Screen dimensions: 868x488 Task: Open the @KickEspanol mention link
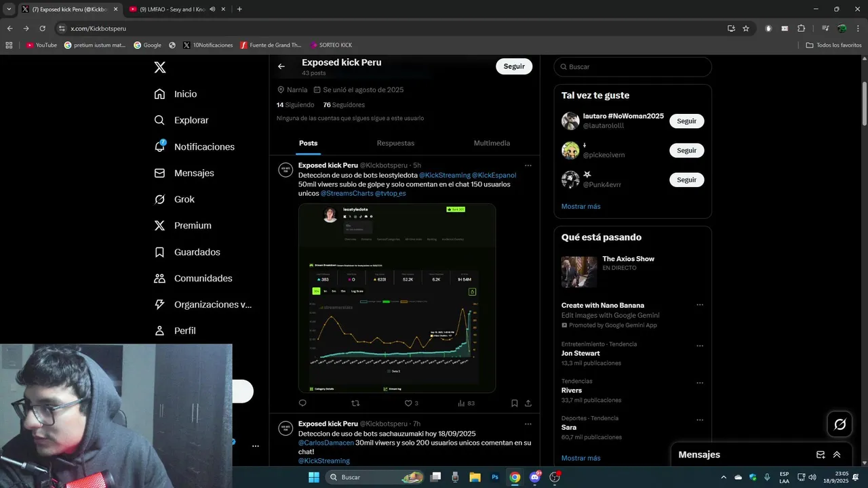pos(494,175)
